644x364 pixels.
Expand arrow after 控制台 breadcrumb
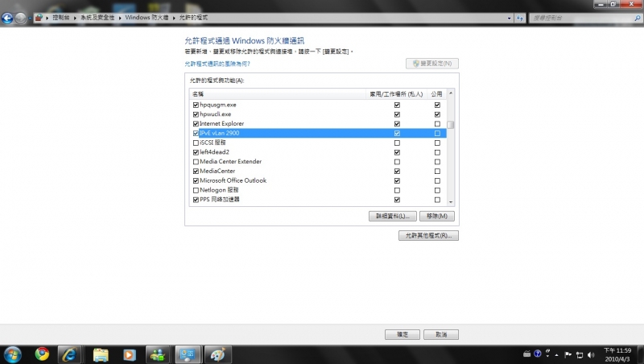(x=75, y=18)
